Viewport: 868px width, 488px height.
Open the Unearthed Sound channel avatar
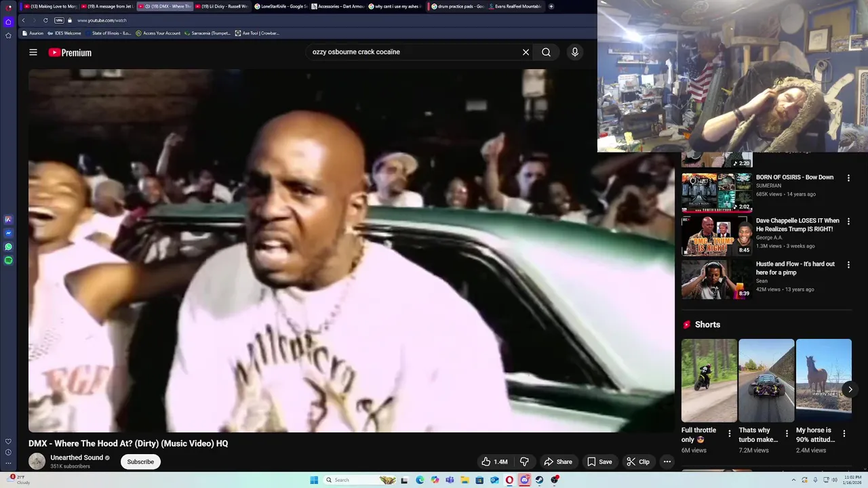click(x=37, y=462)
